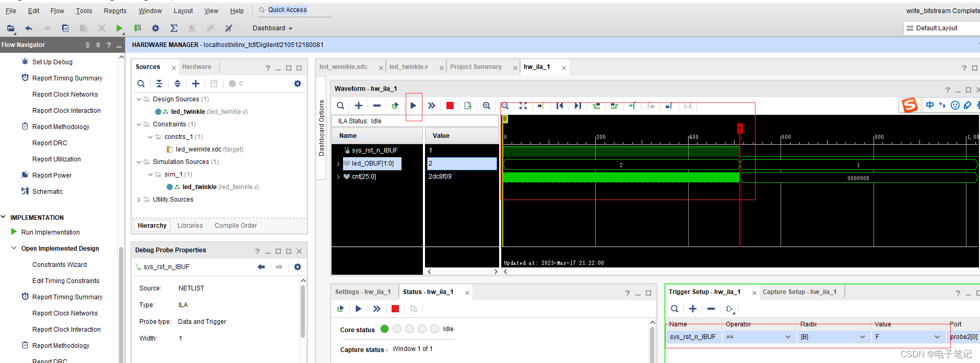Open the Value dropdown showing F

point(937,337)
